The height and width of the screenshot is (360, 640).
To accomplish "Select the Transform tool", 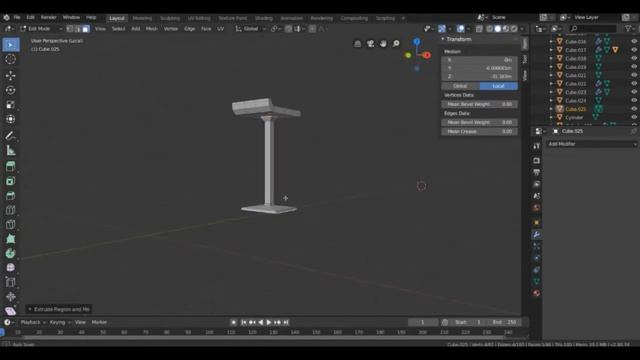I will click(11, 119).
